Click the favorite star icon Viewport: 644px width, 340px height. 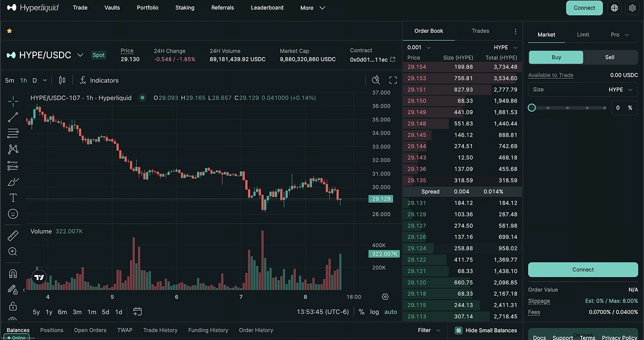click(x=9, y=31)
